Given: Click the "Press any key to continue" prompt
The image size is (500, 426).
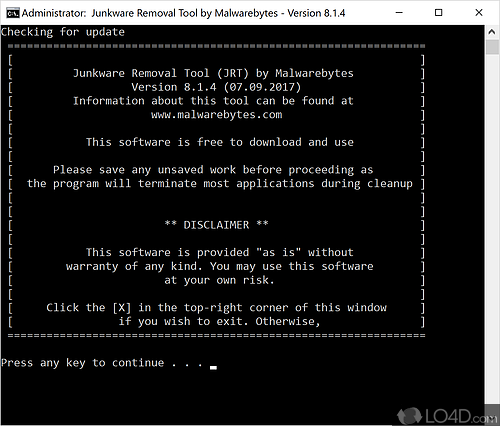Looking at the screenshot, I should point(102,363).
